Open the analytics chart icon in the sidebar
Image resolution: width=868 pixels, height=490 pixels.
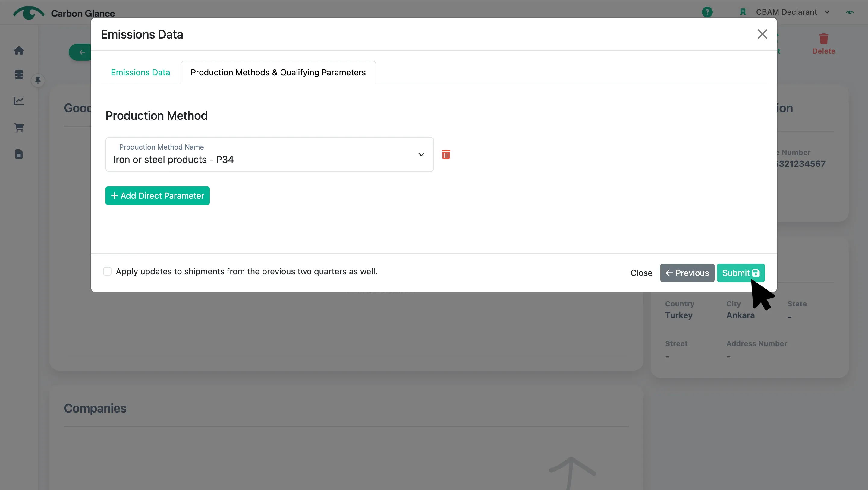point(19,101)
